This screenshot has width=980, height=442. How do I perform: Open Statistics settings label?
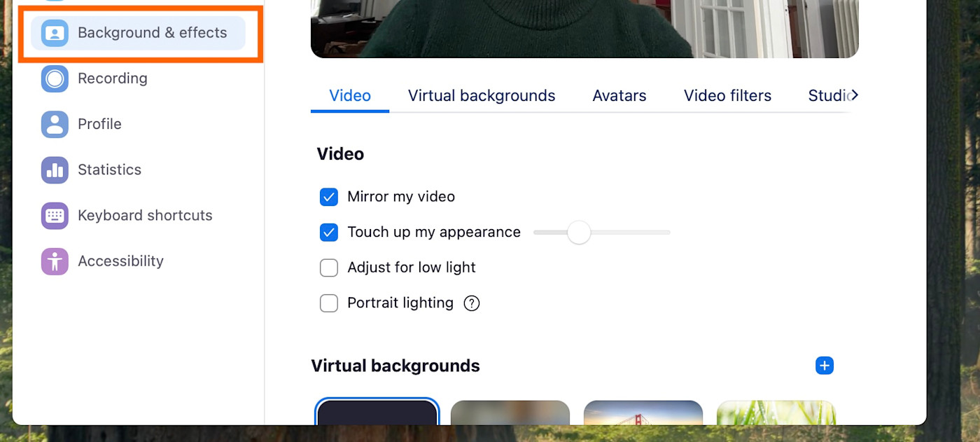[x=109, y=170]
